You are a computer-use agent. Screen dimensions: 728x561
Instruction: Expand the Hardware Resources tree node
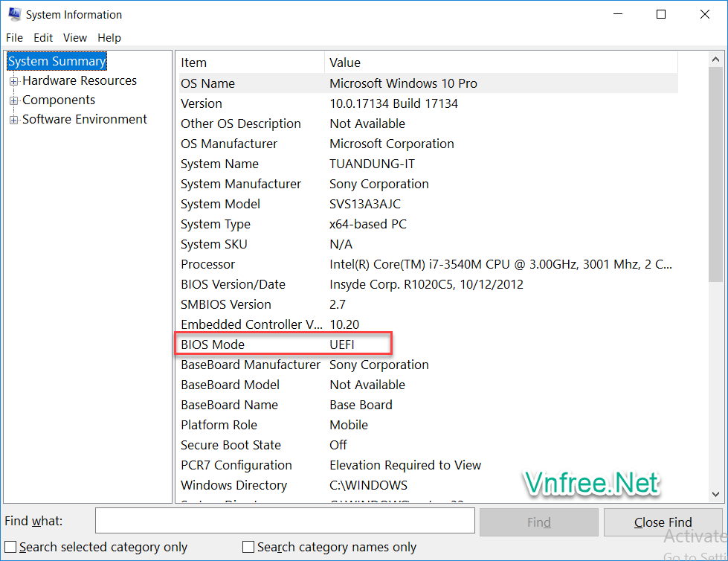pyautogui.click(x=13, y=81)
